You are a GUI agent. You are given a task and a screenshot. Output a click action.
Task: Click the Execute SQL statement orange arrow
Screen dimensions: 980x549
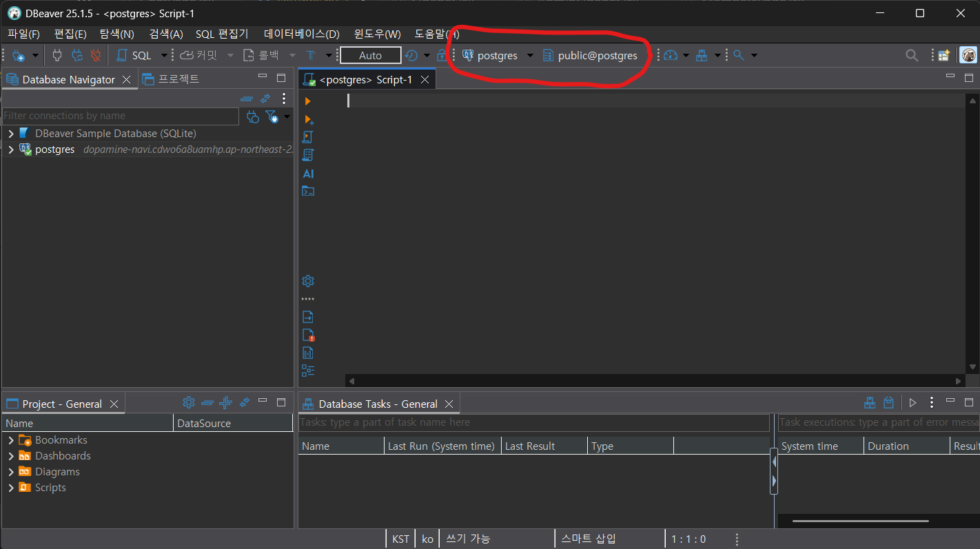307,101
